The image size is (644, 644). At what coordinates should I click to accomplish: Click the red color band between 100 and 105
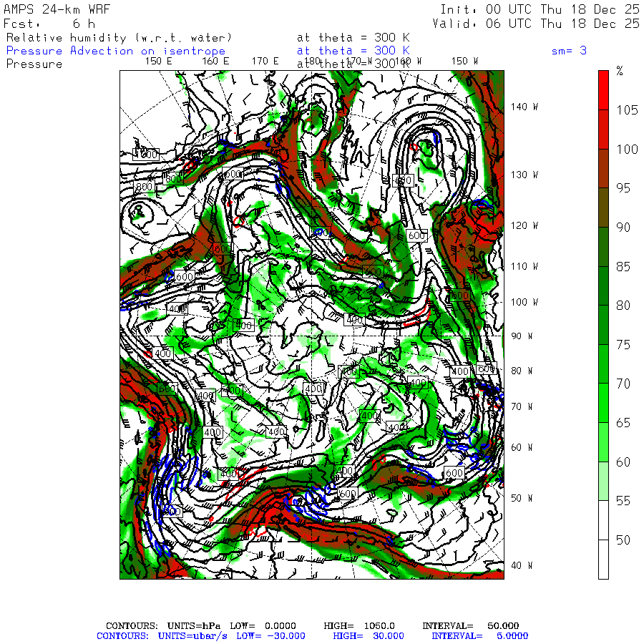[x=603, y=130]
